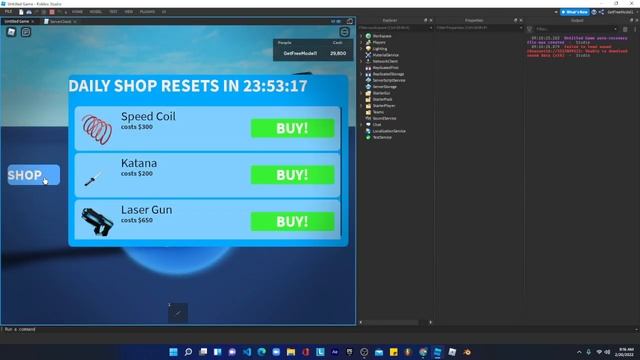Open Visual Studio Code from taskbar

(247, 352)
